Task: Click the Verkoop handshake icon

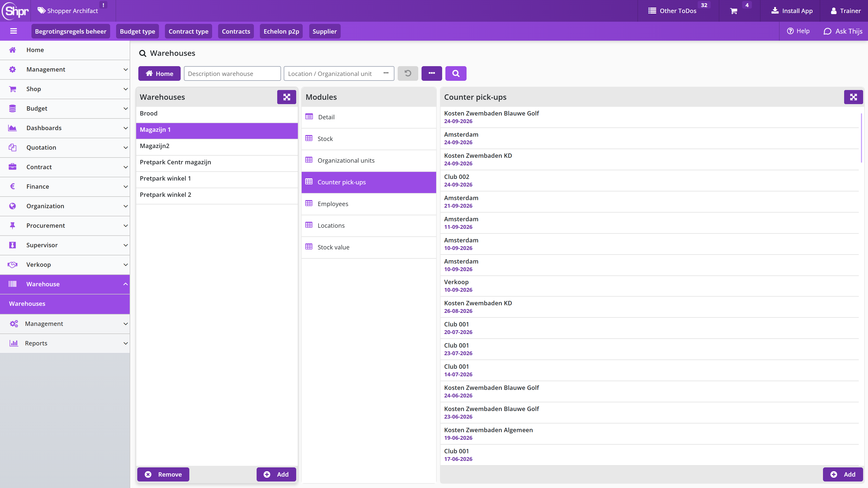Action: 12,264
